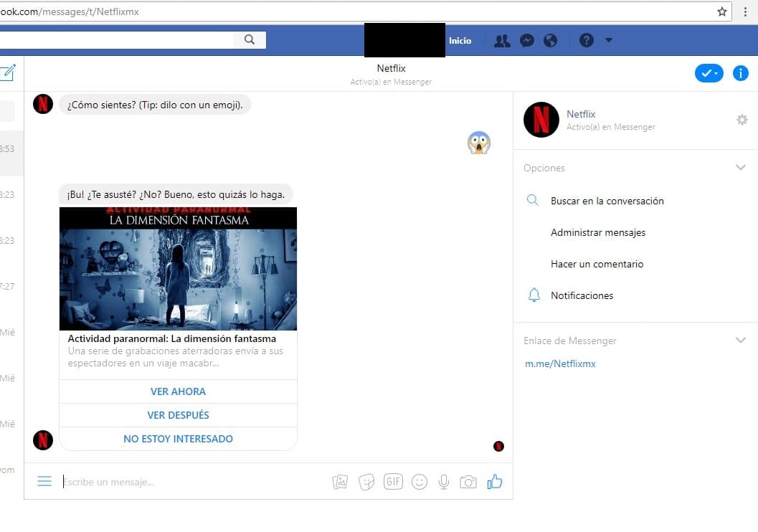Open the Netflix bot hamburger menu
The width and height of the screenshot is (758, 532).
[x=44, y=482]
